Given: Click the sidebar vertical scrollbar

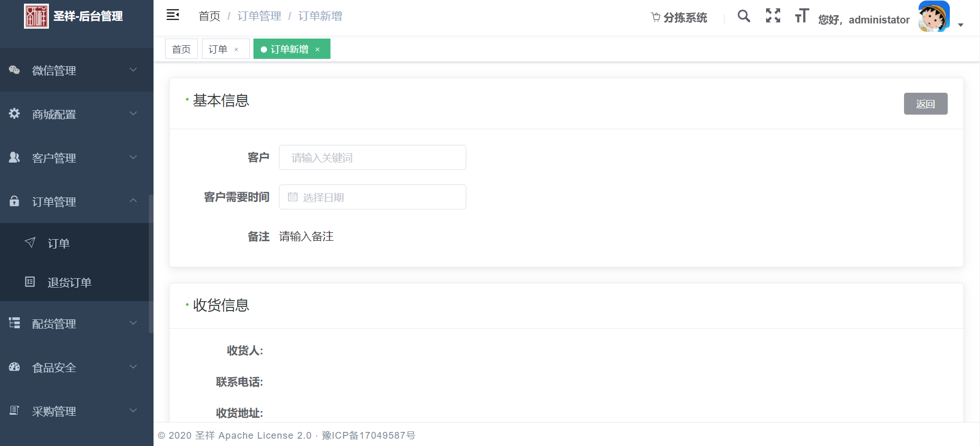Looking at the screenshot, I should [151, 264].
